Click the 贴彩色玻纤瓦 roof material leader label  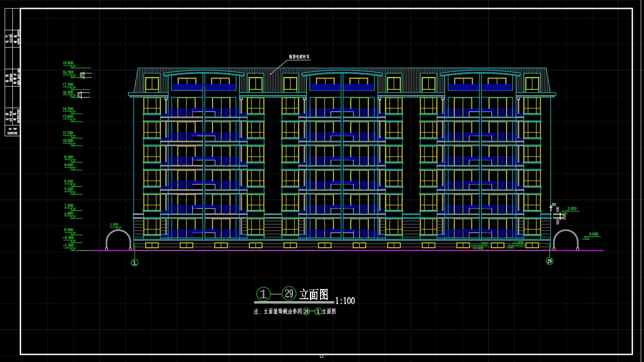tap(300, 56)
